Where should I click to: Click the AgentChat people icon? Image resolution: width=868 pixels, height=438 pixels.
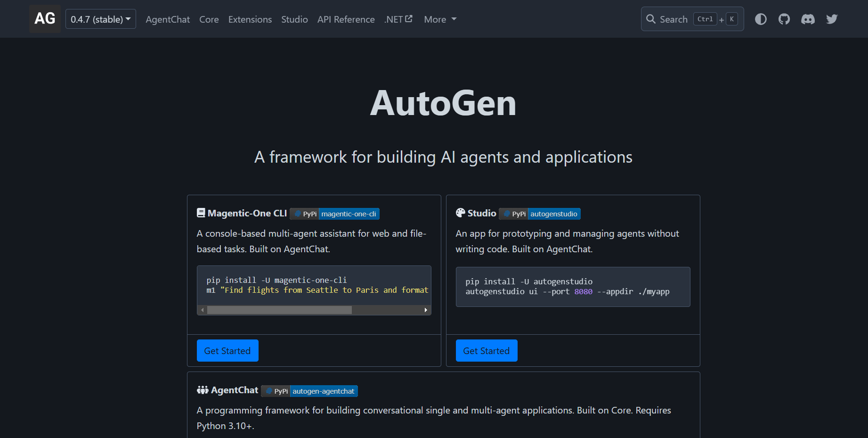[203, 390]
